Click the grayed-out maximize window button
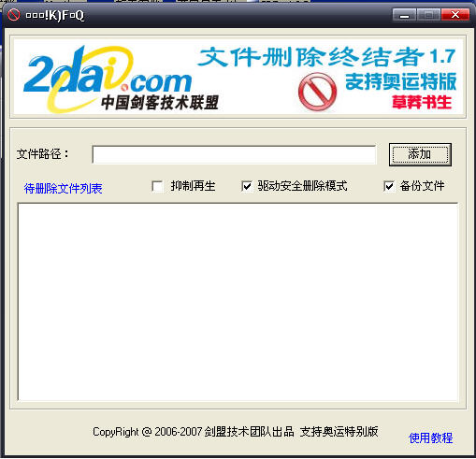The height and width of the screenshot is (459, 476). pos(428,15)
